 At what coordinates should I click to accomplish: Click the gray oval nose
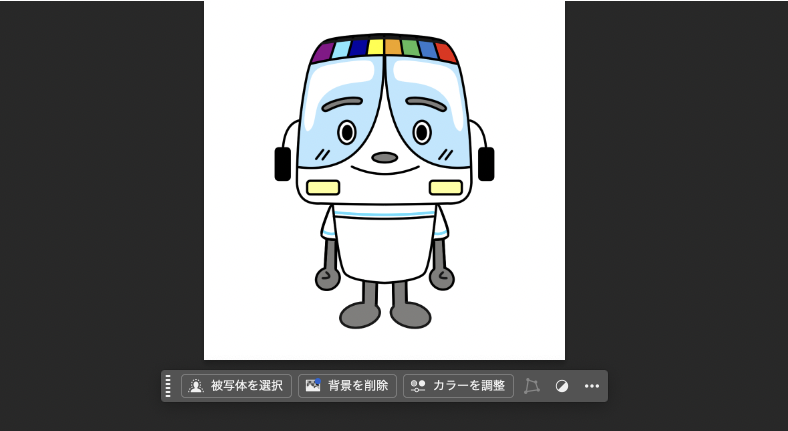(x=384, y=157)
